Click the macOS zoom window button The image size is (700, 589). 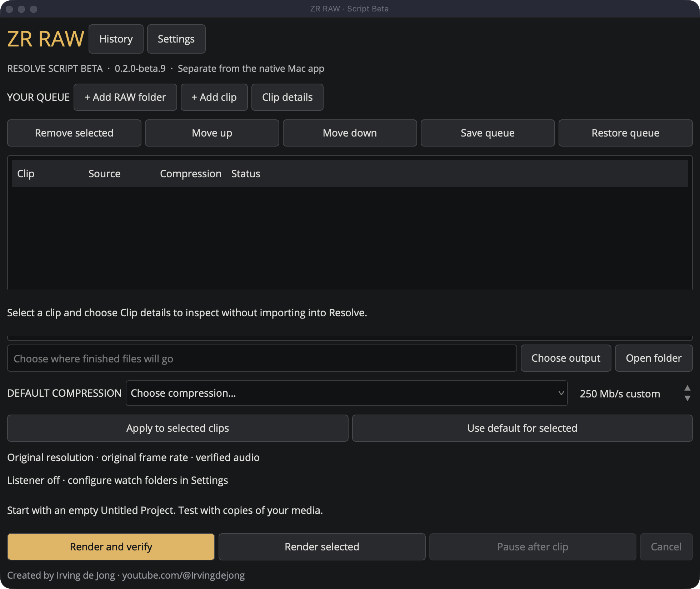[x=34, y=9]
